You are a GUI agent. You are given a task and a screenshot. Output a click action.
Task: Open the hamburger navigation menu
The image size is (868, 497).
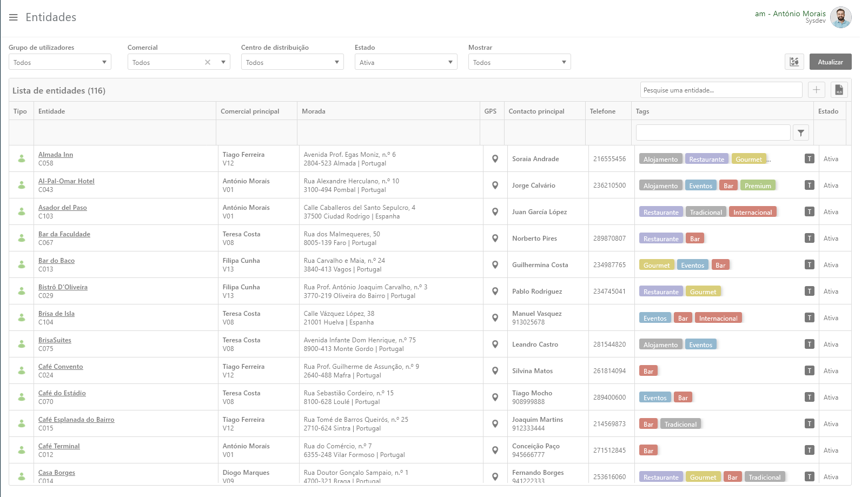tap(14, 17)
